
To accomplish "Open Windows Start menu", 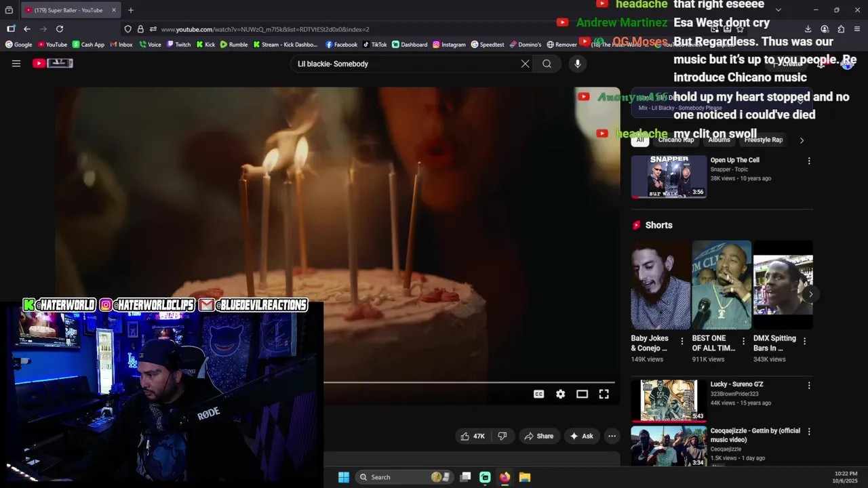I will coord(344,477).
